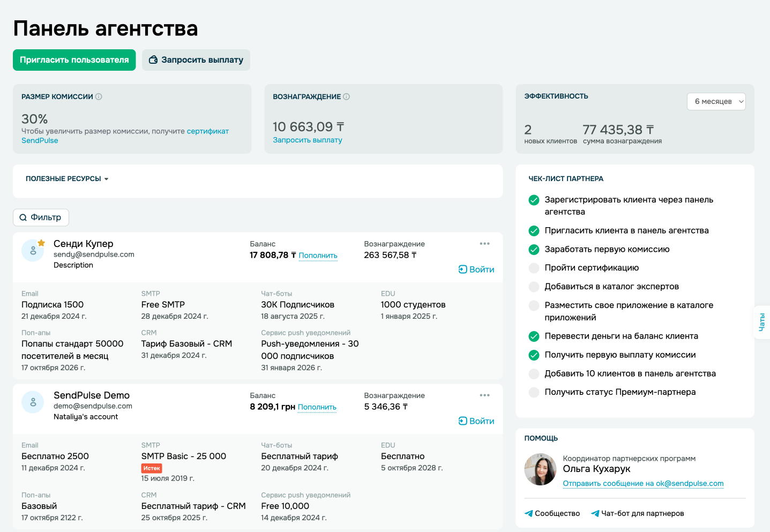Click the info icon beside Размер комиссии
The width and height of the screenshot is (770, 532).
click(x=99, y=97)
